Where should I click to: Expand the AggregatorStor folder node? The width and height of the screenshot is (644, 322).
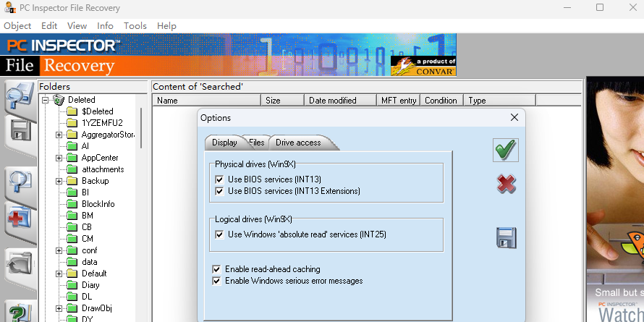click(59, 135)
